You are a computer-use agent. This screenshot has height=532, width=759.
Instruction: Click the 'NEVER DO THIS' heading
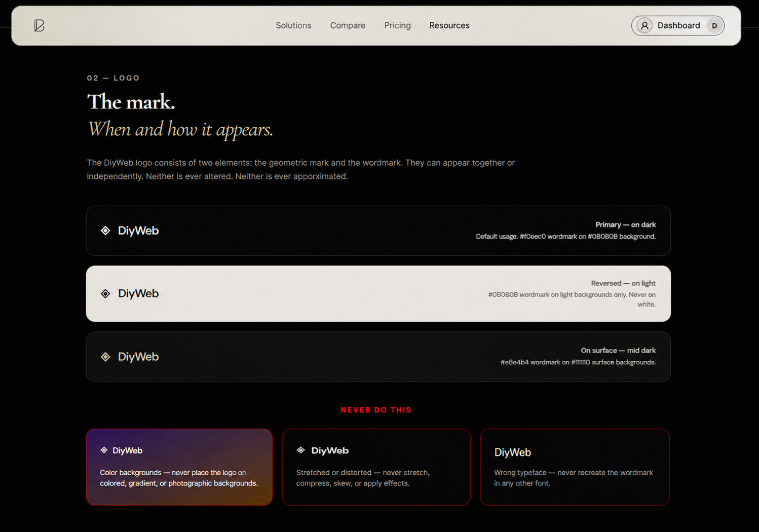pyautogui.click(x=376, y=410)
